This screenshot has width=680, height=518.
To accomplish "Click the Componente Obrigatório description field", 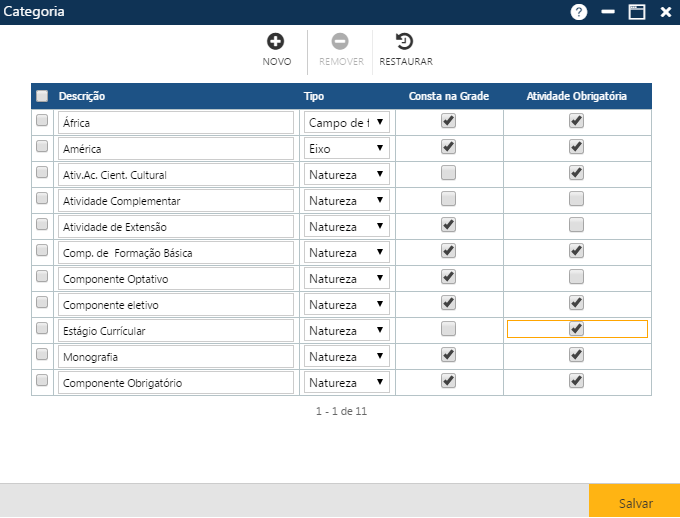I will tap(175, 382).
